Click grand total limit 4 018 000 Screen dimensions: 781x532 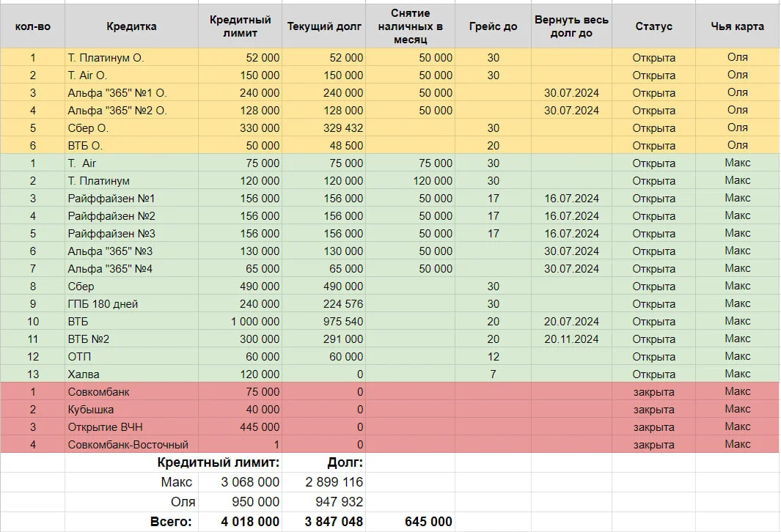tap(240, 522)
